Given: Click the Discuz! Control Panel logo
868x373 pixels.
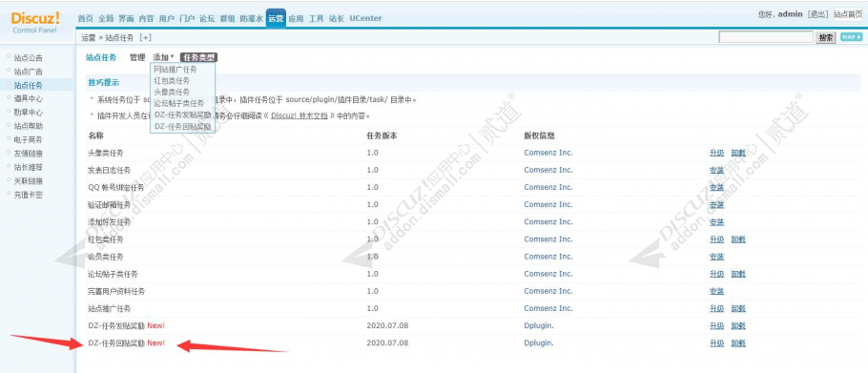Looking at the screenshot, I should pos(35,22).
